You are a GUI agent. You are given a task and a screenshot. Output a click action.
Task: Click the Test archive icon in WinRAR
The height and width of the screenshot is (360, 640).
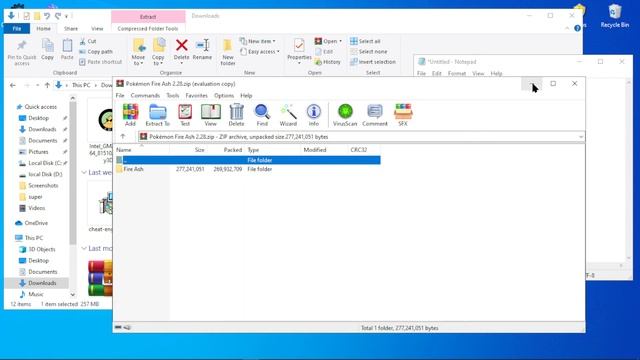[x=185, y=115]
